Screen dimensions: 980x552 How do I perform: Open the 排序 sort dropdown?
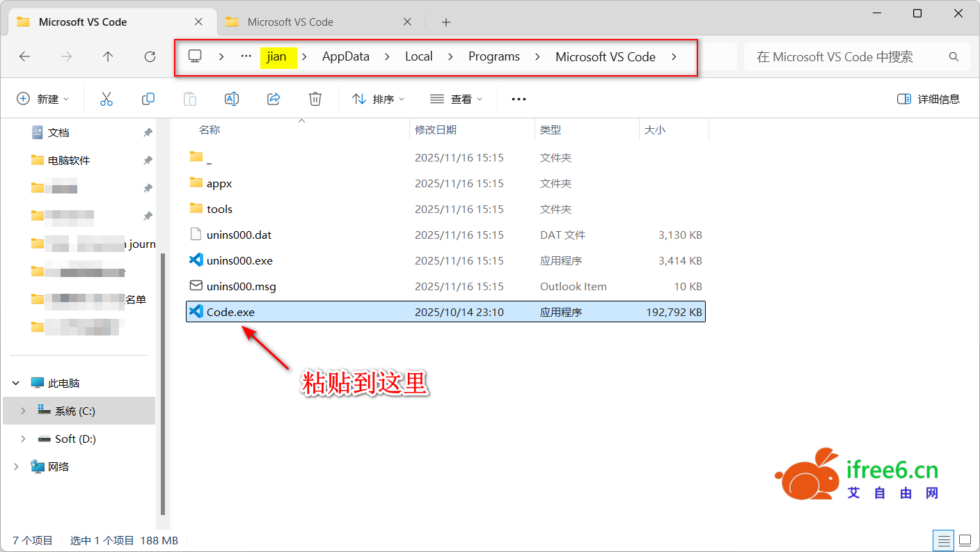pos(379,99)
